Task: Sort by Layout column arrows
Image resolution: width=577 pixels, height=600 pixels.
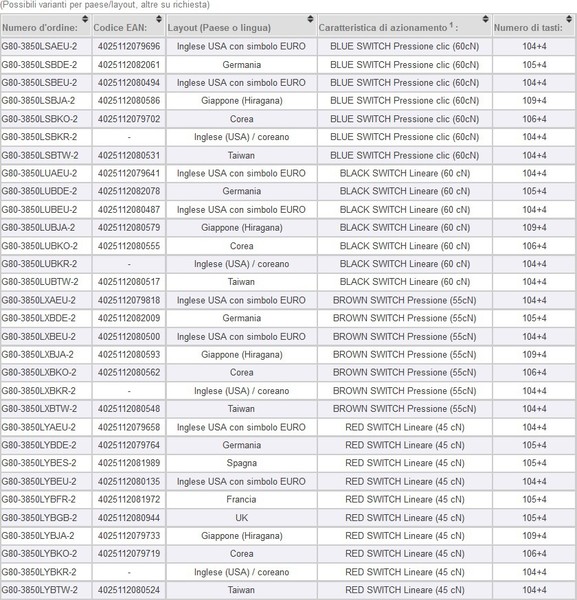Action: 310,19
